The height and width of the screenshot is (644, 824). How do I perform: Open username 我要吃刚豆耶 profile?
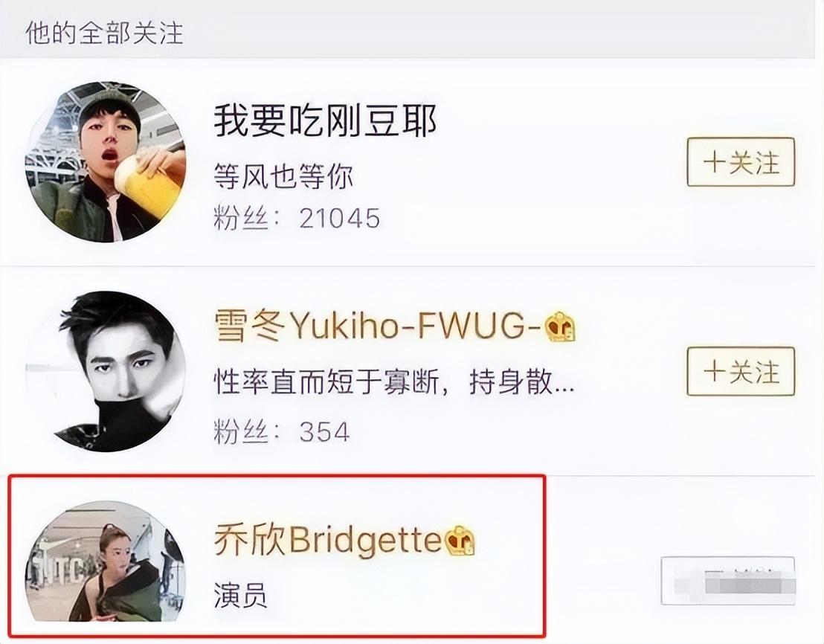tap(325, 120)
